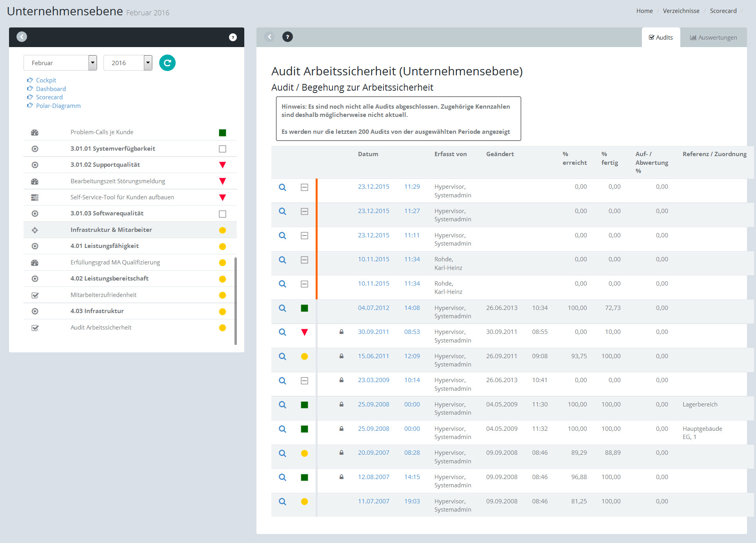
Task: Click the minus box on the 23.12.2015 11:29 row
Action: [304, 188]
